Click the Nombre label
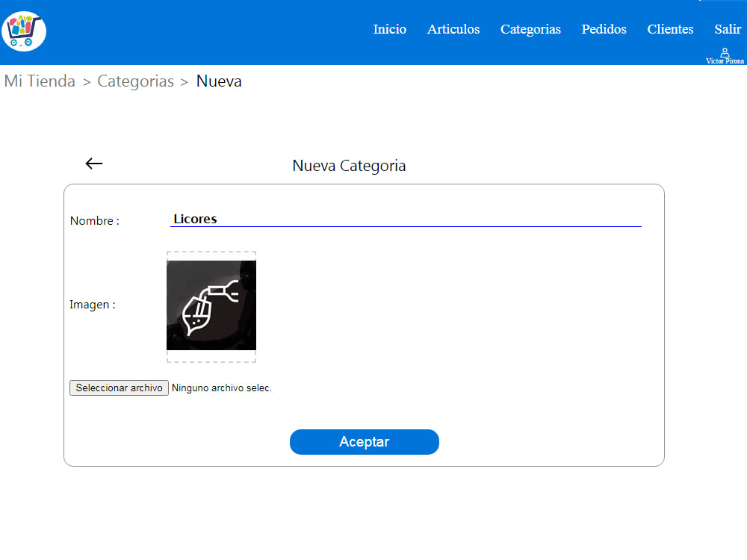Image resolution: width=747 pixels, height=560 pixels. 94,221
